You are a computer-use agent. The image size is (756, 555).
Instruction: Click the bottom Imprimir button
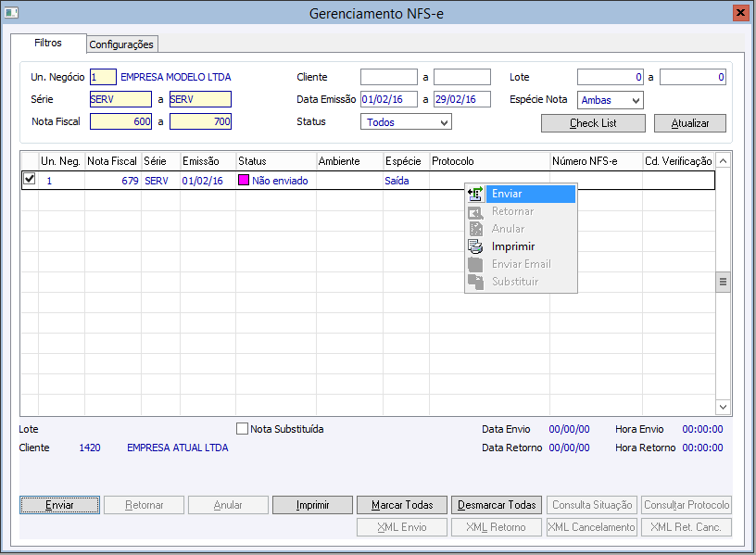point(312,505)
